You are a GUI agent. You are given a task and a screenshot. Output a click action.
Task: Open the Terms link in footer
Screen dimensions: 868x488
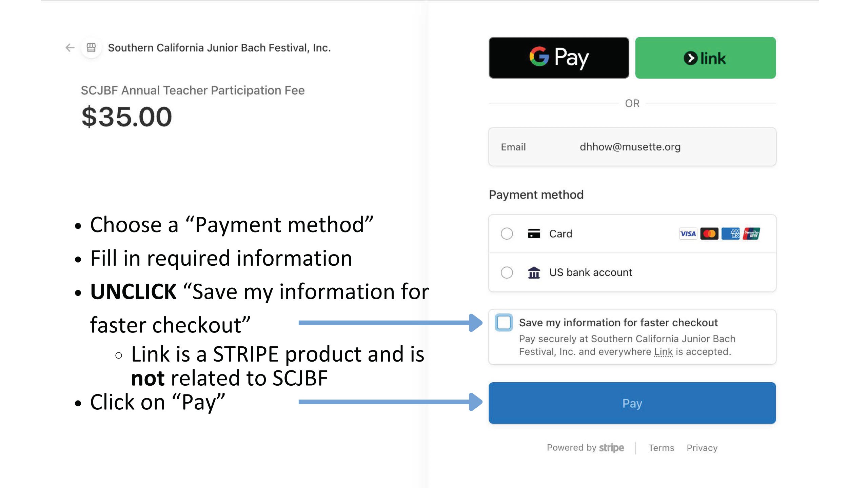click(x=661, y=448)
